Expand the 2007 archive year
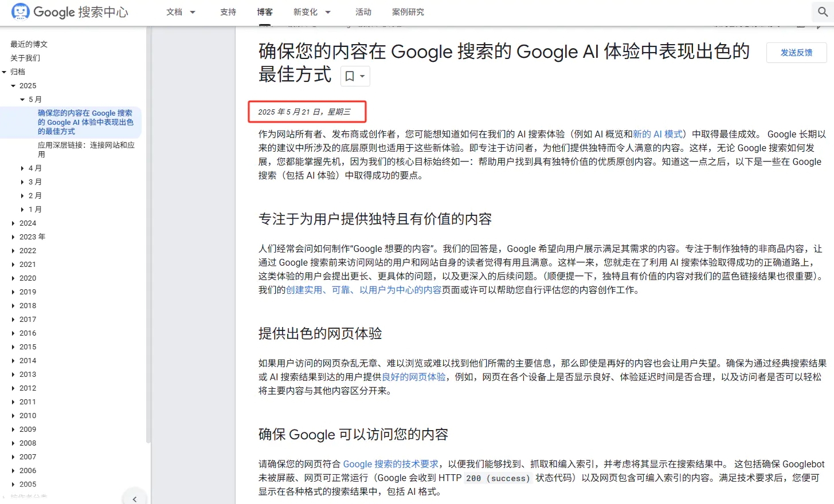Image resolution: width=834 pixels, height=504 pixels. tap(13, 456)
